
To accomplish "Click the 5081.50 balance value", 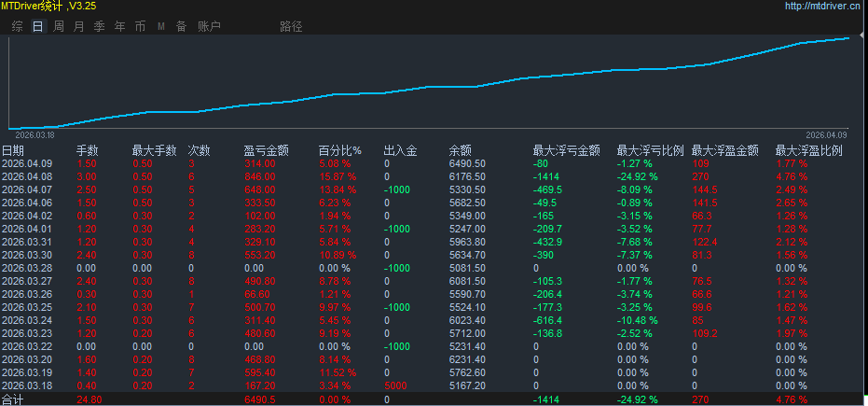I will 467,268.
